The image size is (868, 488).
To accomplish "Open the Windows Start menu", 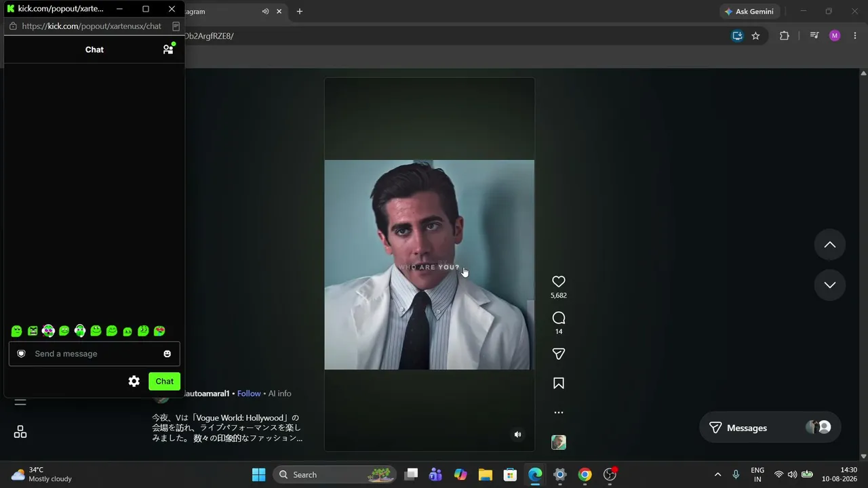I will point(258,474).
